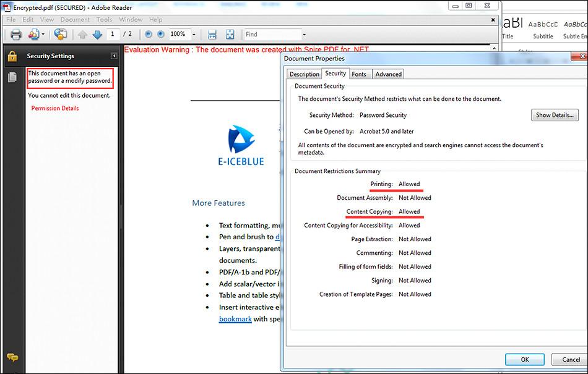Go to next page with the down arrow
The image size is (588, 374).
98,35
